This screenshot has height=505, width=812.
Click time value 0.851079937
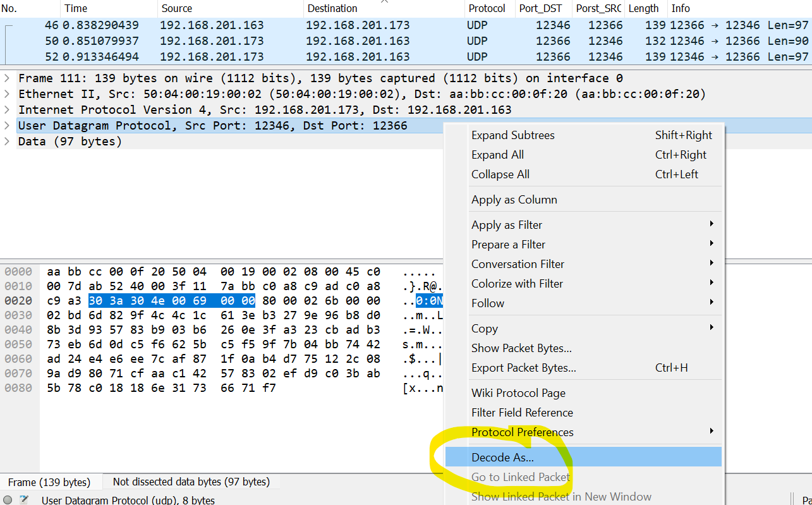point(101,41)
